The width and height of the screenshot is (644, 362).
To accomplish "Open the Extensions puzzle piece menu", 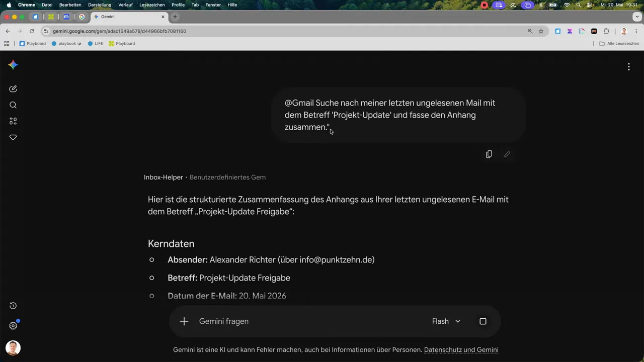I will pyautogui.click(x=606, y=31).
